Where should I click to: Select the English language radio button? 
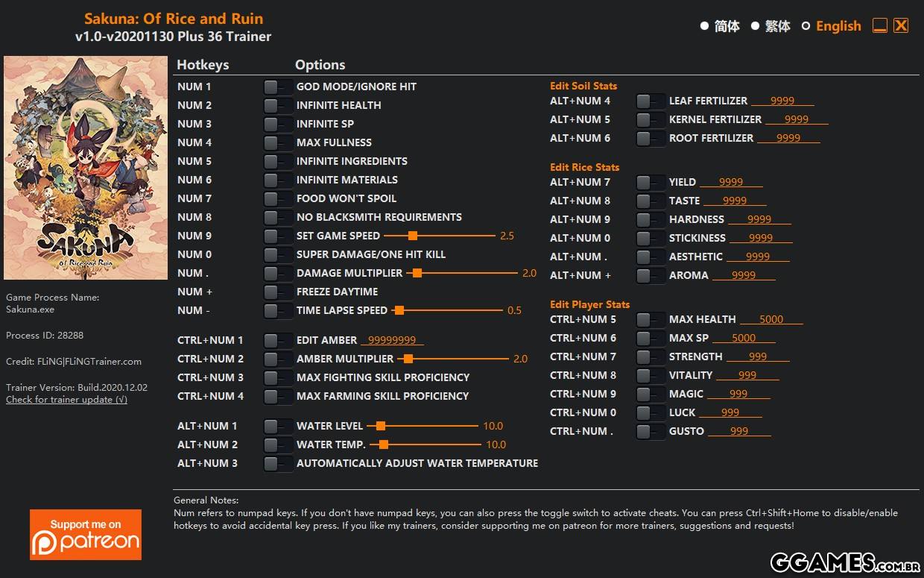tap(806, 26)
